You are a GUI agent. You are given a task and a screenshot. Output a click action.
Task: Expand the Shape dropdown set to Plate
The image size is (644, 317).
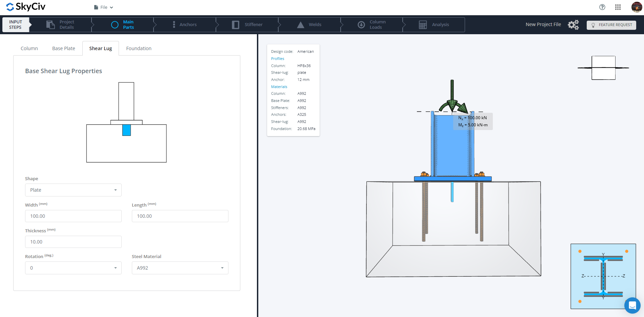(73, 190)
